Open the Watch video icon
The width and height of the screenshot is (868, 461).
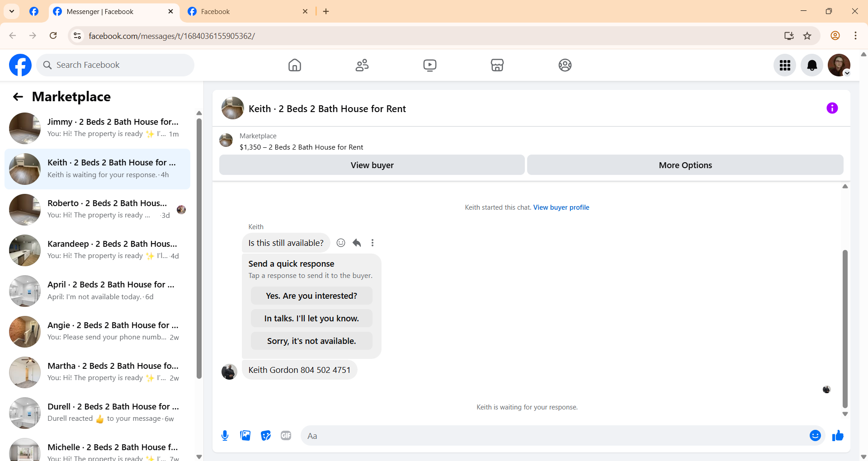(430, 65)
